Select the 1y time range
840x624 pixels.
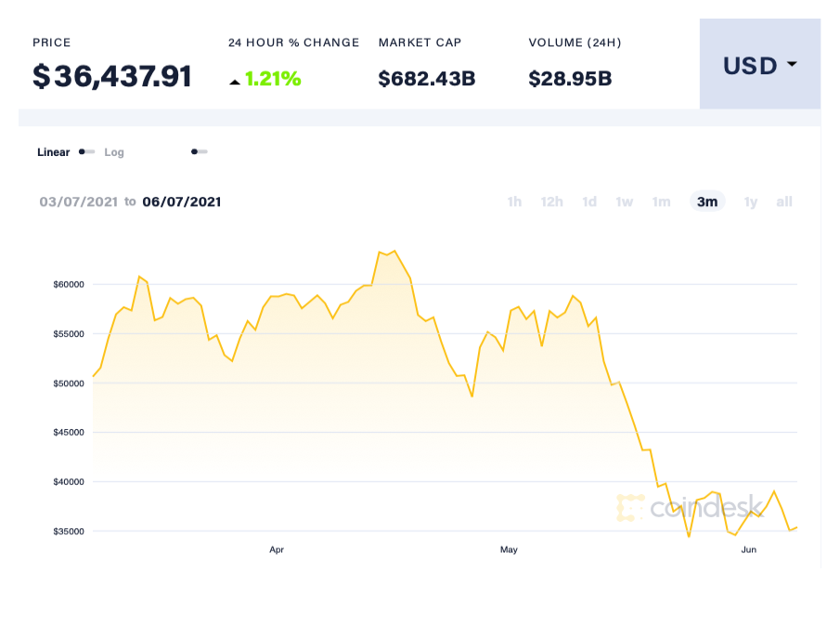point(750,201)
